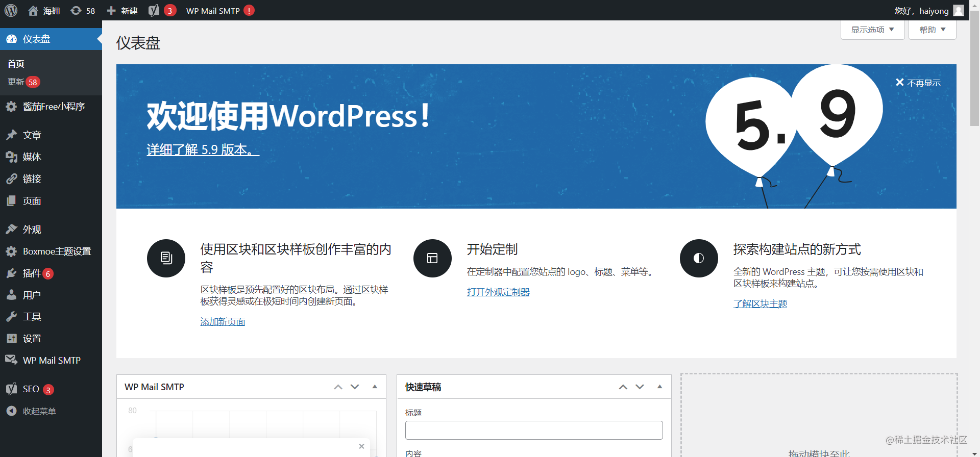Click the 页面 pages icon
The width and height of the screenshot is (980, 457).
pyautogui.click(x=11, y=201)
